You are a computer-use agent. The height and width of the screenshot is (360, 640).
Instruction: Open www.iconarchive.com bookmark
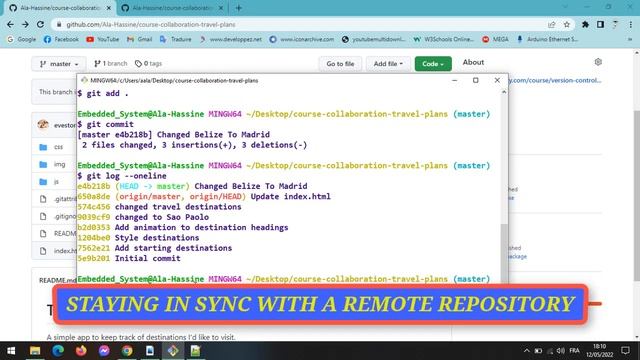pos(302,39)
